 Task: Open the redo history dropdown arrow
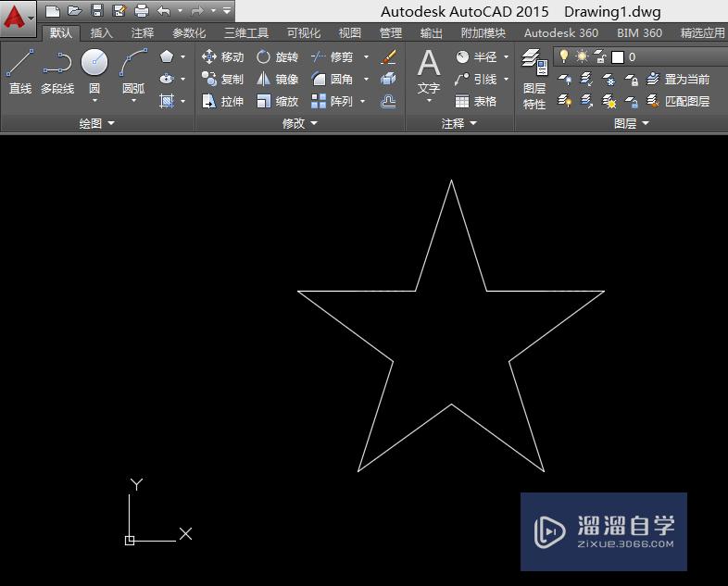point(214,11)
